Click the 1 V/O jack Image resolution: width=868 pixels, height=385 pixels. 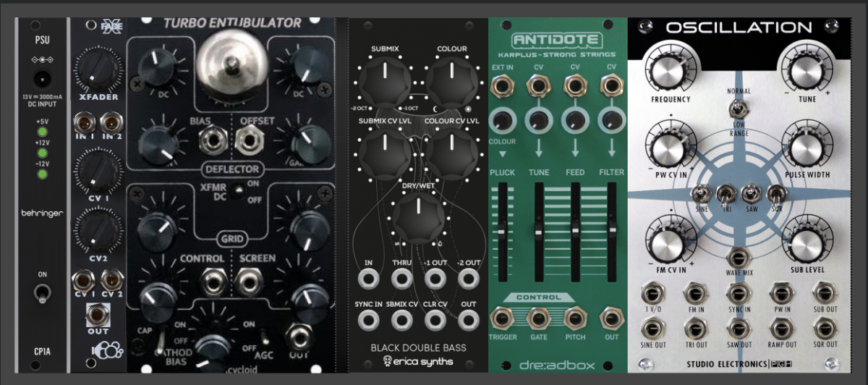653,294
